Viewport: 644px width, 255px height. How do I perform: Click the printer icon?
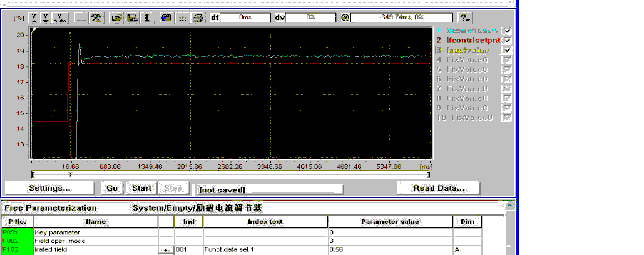[x=197, y=18]
